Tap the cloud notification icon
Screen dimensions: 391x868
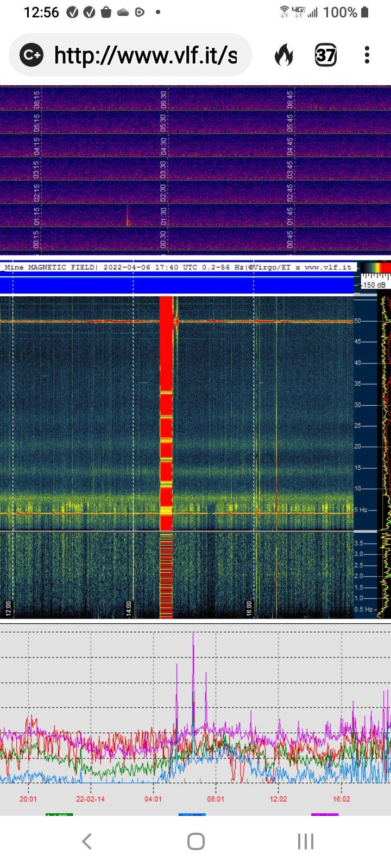point(123,12)
